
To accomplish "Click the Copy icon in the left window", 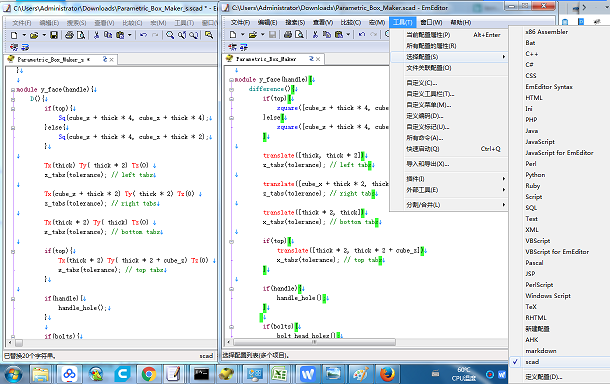I will click(x=108, y=35).
